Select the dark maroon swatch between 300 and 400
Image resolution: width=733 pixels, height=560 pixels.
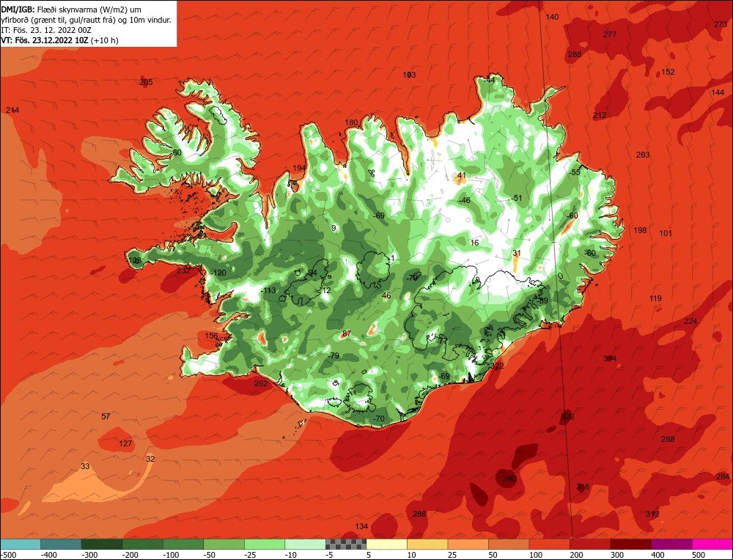[630, 544]
